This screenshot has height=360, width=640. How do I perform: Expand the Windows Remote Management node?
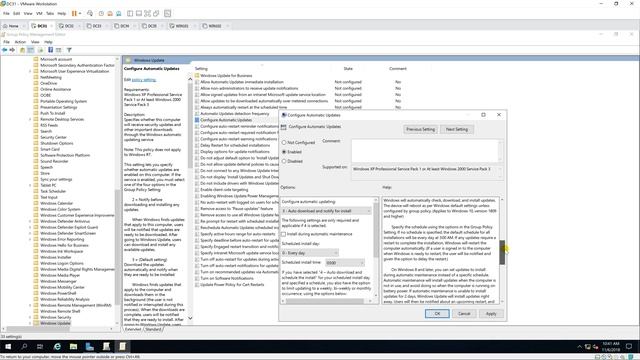tap(30, 305)
